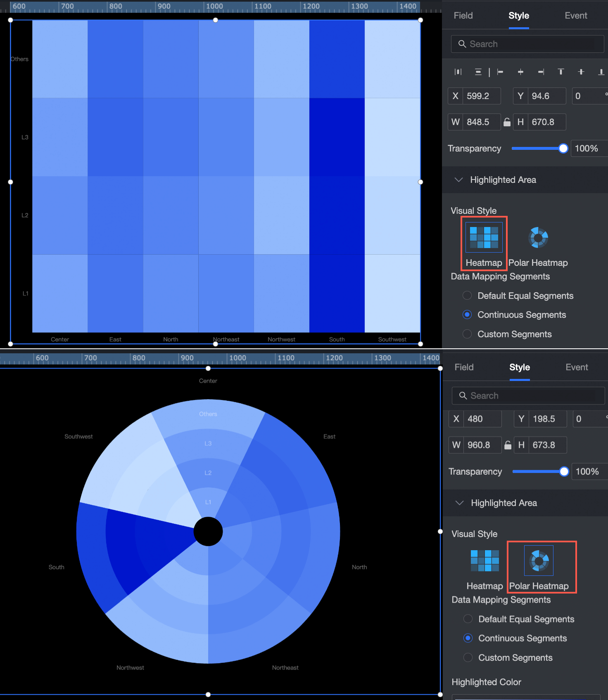Click the magnifier icon in the rectangular heatmap's search box
Viewport: 608px width, 700px height.
pos(462,44)
